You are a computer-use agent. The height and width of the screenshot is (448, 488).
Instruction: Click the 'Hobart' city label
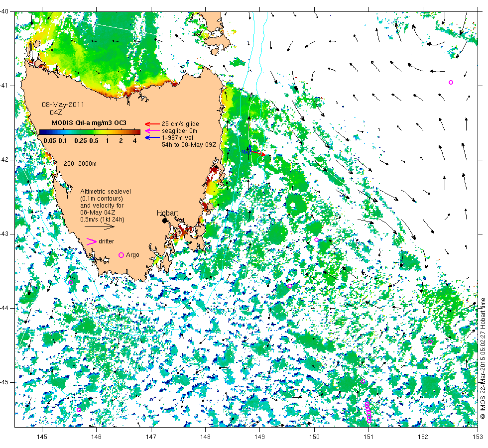pos(167,213)
